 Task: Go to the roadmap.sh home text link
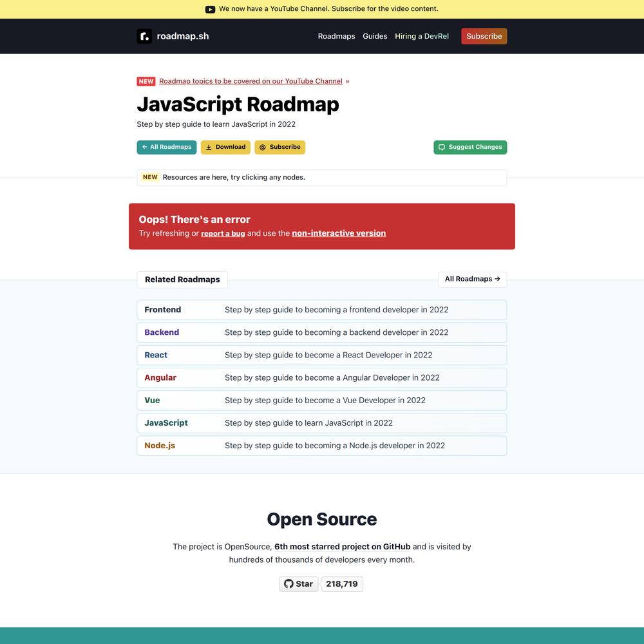[x=183, y=36]
